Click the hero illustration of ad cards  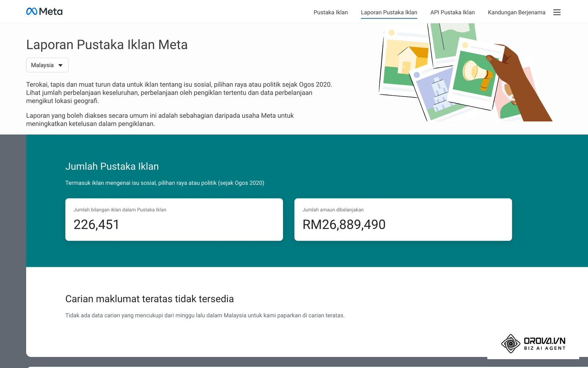point(466,72)
